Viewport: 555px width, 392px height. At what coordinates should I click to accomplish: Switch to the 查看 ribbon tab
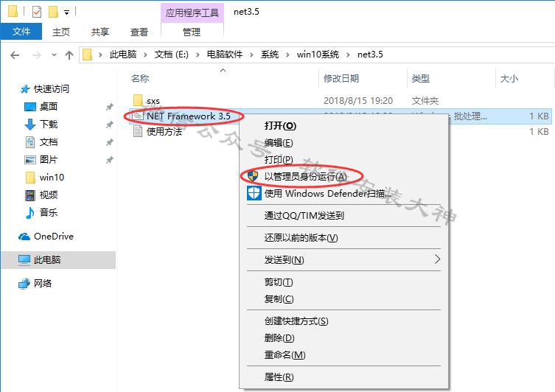tap(139, 32)
